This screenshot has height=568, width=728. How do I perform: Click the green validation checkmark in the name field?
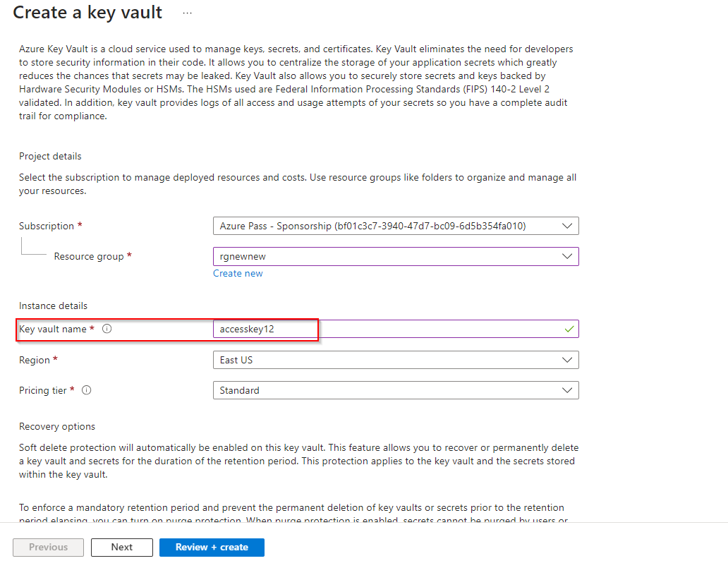[569, 329]
